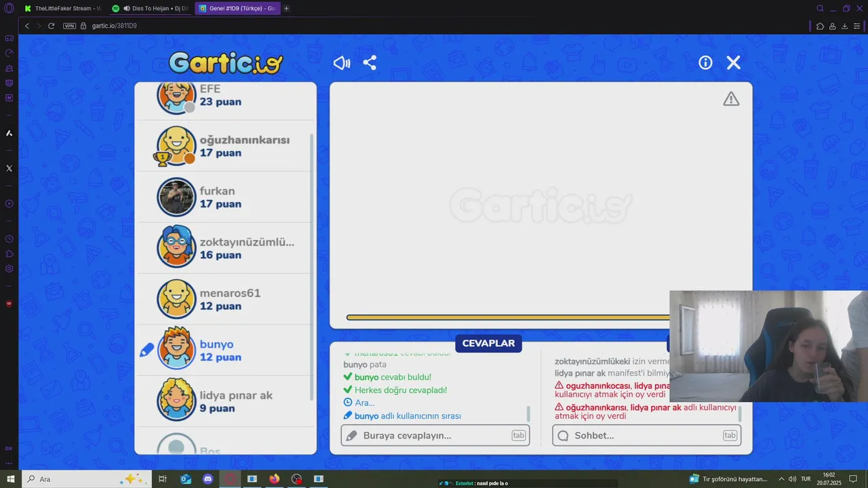The height and width of the screenshot is (488, 868).
Task: Click zoktayınüzümlü player avatar
Action: pyautogui.click(x=177, y=247)
